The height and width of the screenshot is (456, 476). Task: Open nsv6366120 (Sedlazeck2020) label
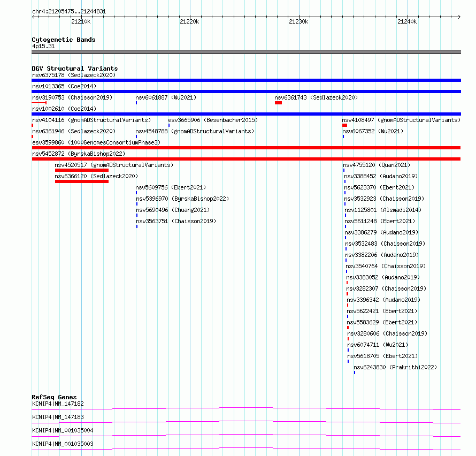(x=96, y=176)
